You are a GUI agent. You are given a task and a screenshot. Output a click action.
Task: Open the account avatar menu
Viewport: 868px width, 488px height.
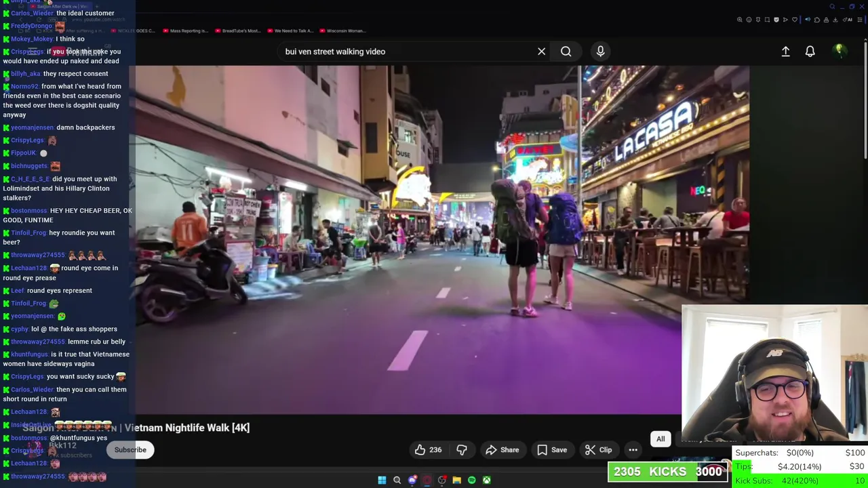tap(839, 51)
